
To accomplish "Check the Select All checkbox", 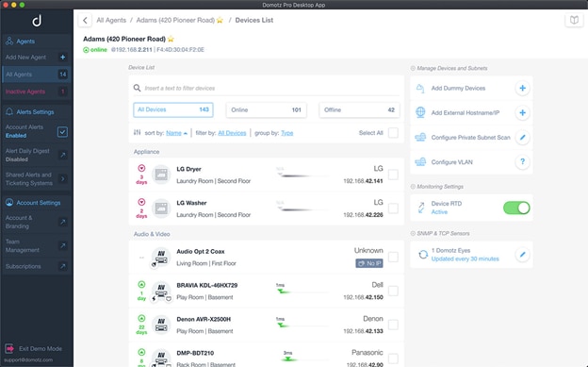I will pos(393,133).
